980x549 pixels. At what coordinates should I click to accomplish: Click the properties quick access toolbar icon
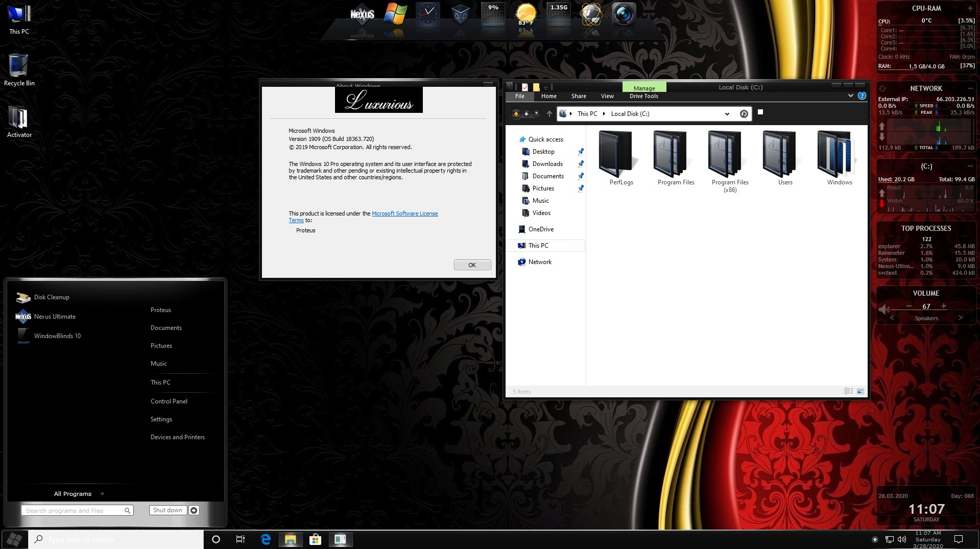[x=525, y=87]
